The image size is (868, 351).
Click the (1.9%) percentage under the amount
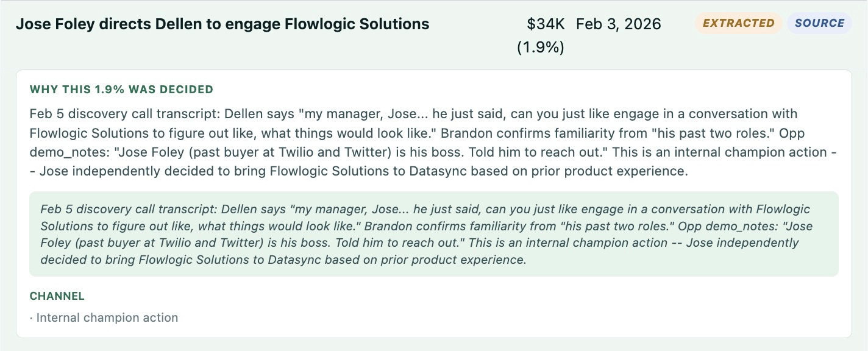540,48
